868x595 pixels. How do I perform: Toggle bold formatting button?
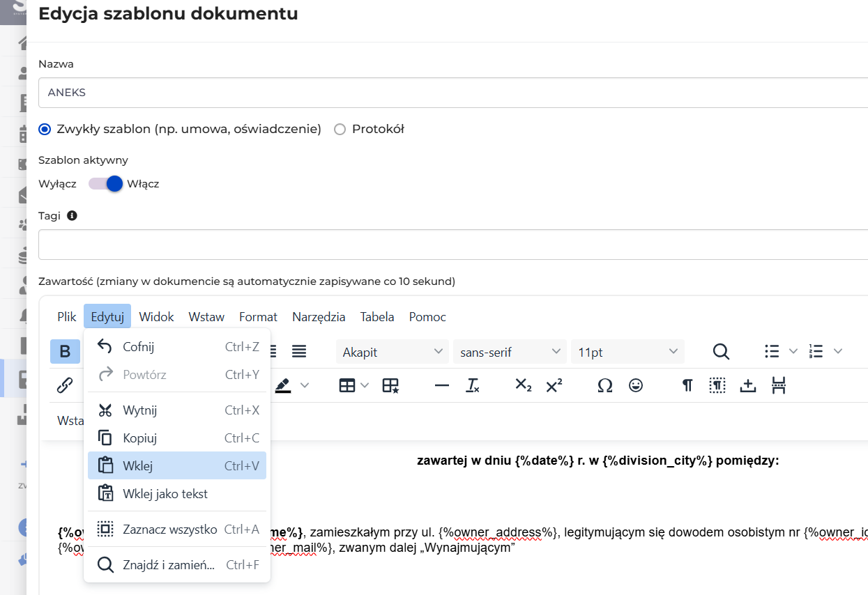pyautogui.click(x=65, y=352)
